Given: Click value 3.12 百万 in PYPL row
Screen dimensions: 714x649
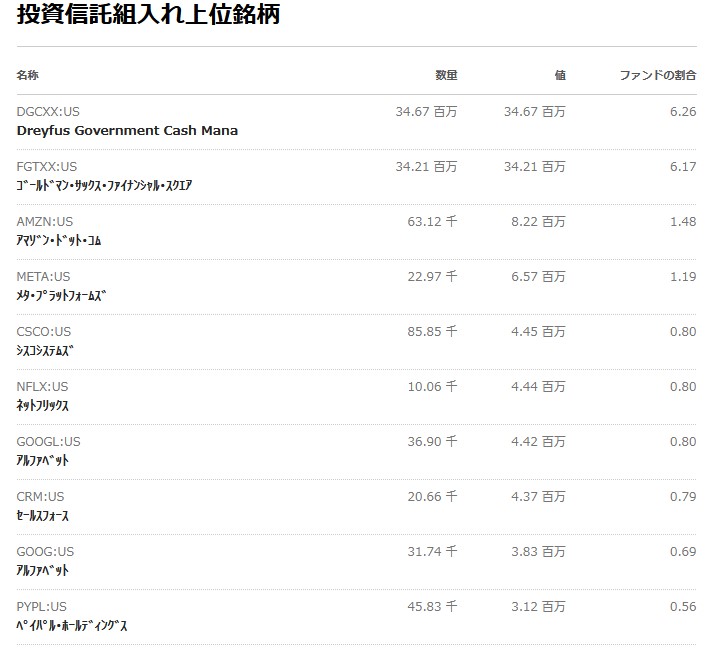Looking at the screenshot, I should (538, 607).
